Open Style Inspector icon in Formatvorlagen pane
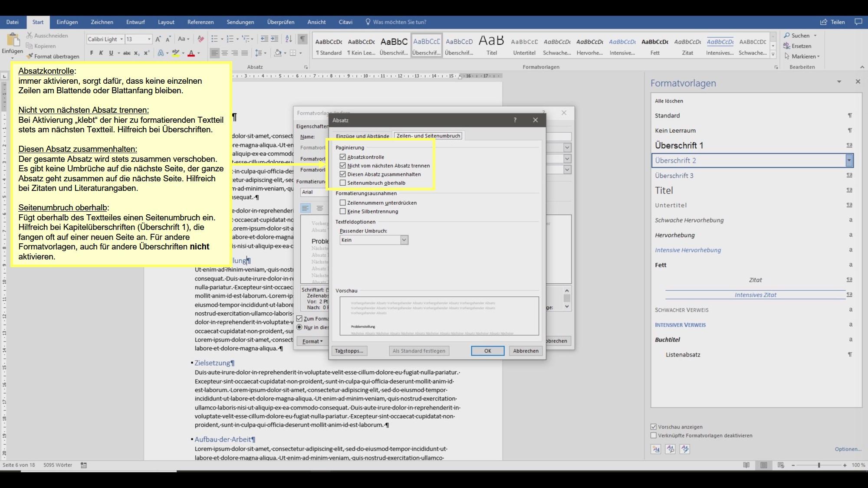 pyautogui.click(x=671, y=449)
